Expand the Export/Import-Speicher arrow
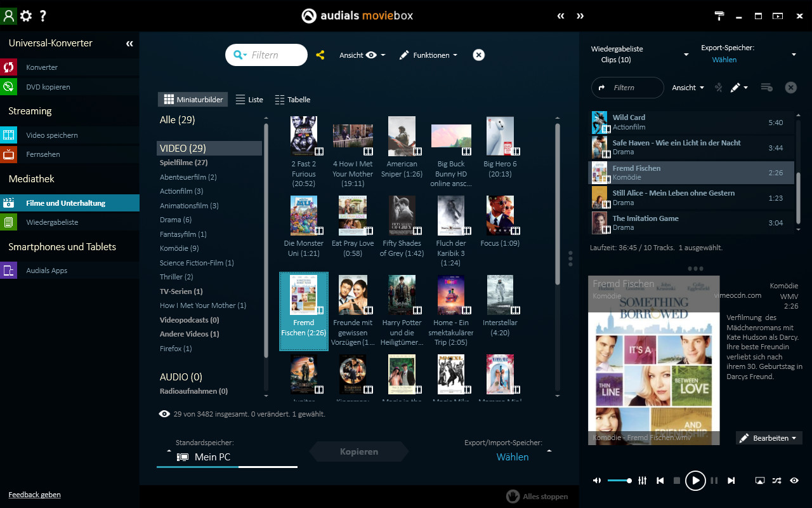 pos(549,450)
